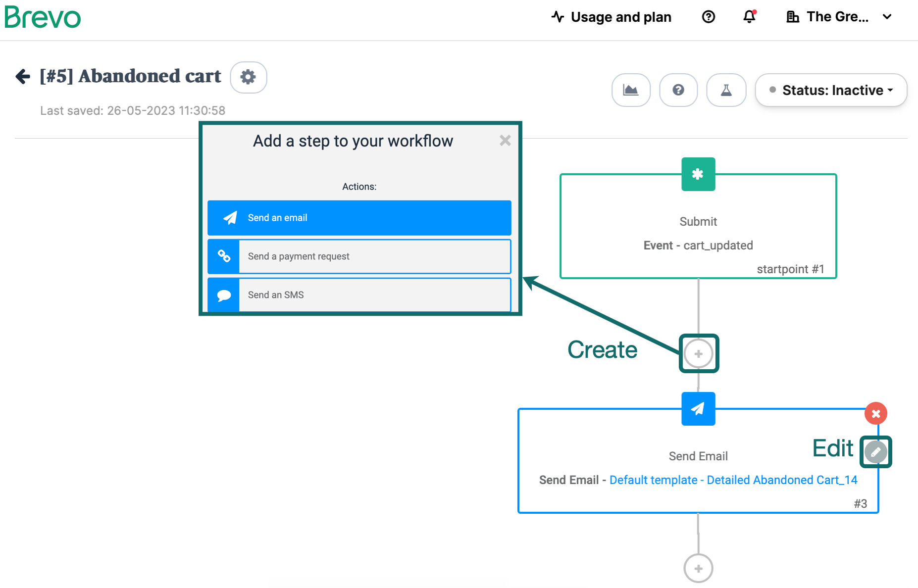Click the payment request link icon

pyautogui.click(x=223, y=256)
